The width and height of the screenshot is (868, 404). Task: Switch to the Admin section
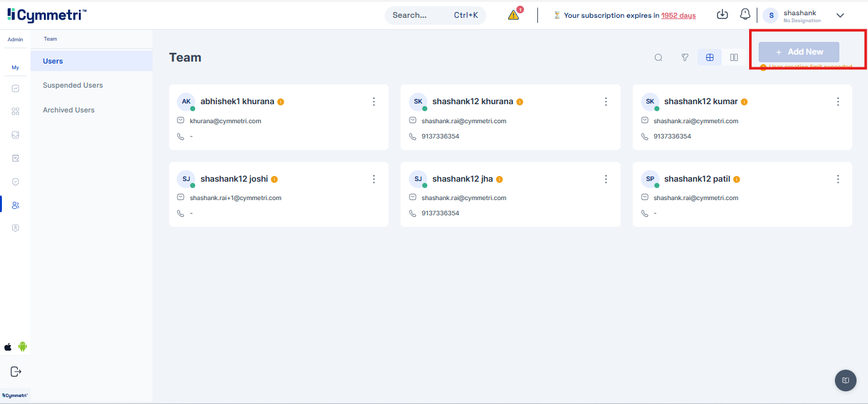tap(15, 39)
